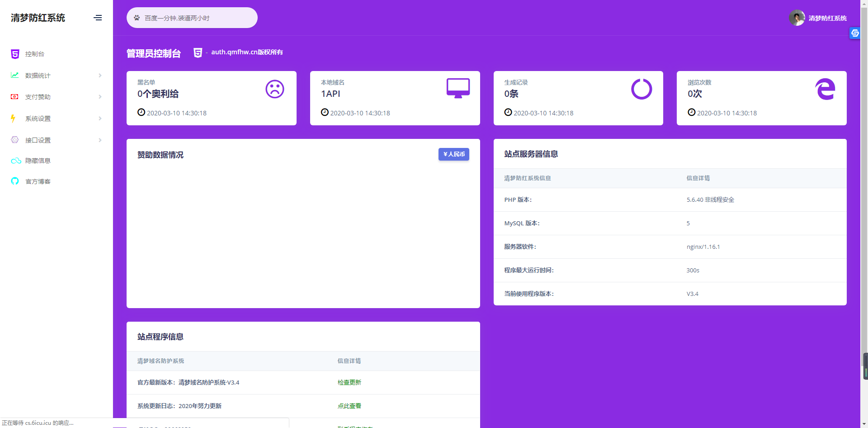Expand the 数据统计 submenu arrow
The width and height of the screenshot is (868, 428).
click(100, 76)
